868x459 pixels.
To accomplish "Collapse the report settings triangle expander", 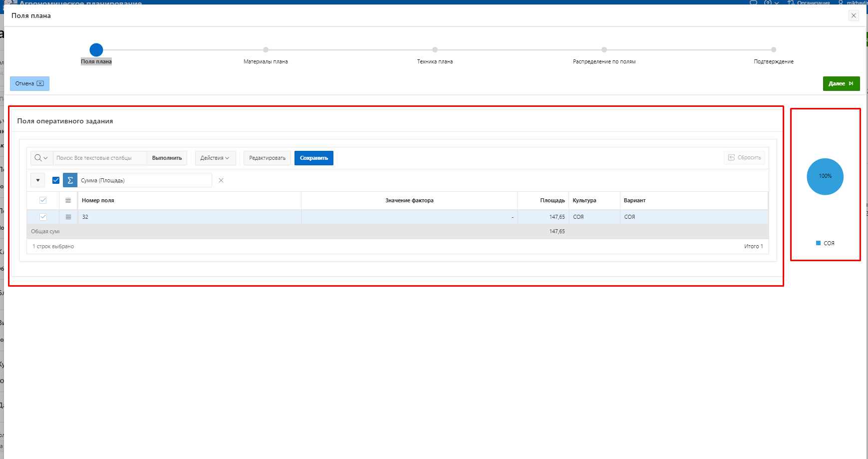I will click(38, 180).
